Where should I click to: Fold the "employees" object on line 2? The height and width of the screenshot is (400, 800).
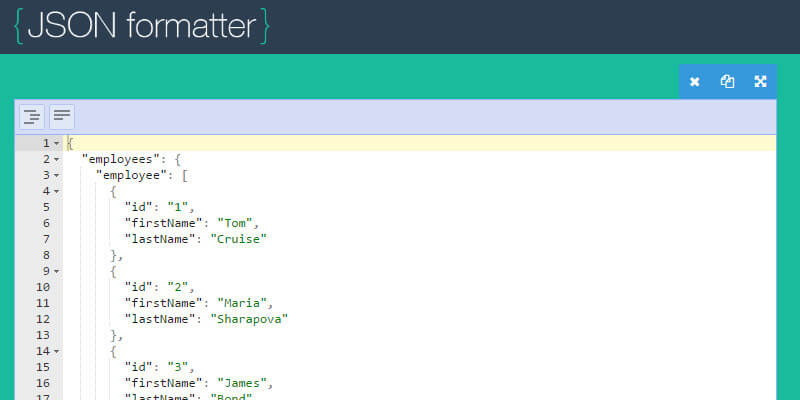click(57, 160)
